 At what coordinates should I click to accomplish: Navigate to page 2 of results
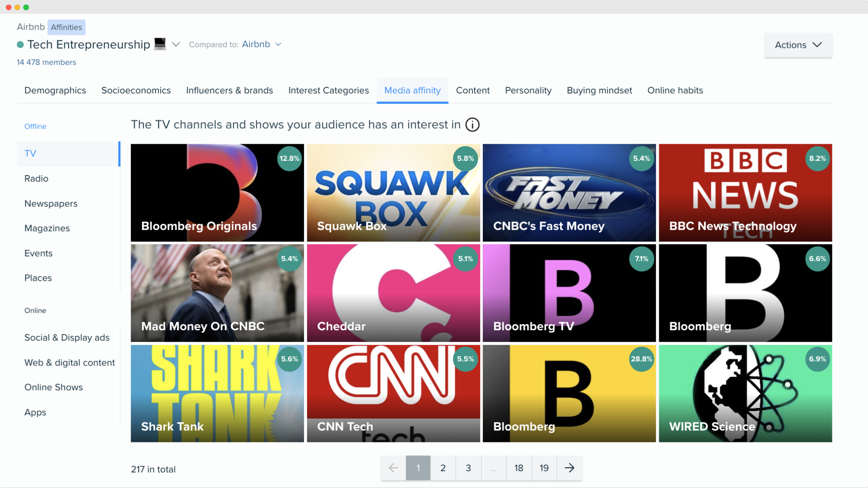click(443, 468)
